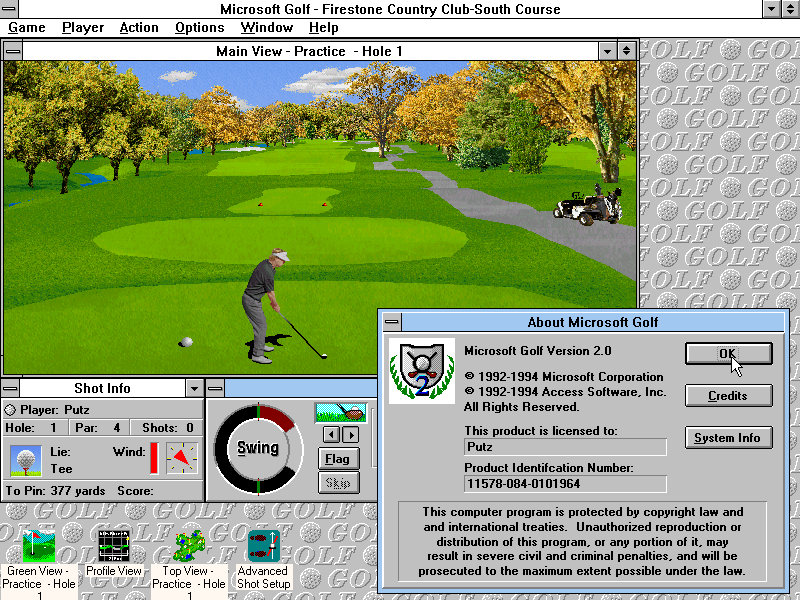Open the Advanced Shot Setup icon

point(264,546)
